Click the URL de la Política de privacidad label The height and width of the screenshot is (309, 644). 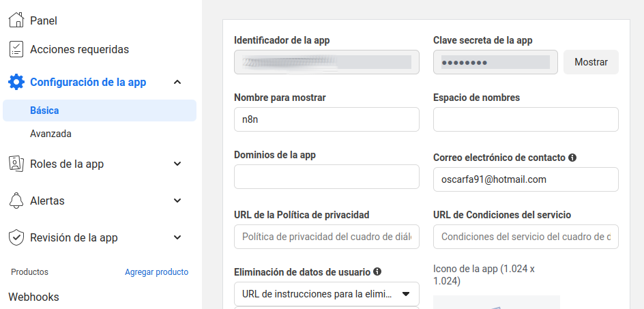tap(302, 215)
